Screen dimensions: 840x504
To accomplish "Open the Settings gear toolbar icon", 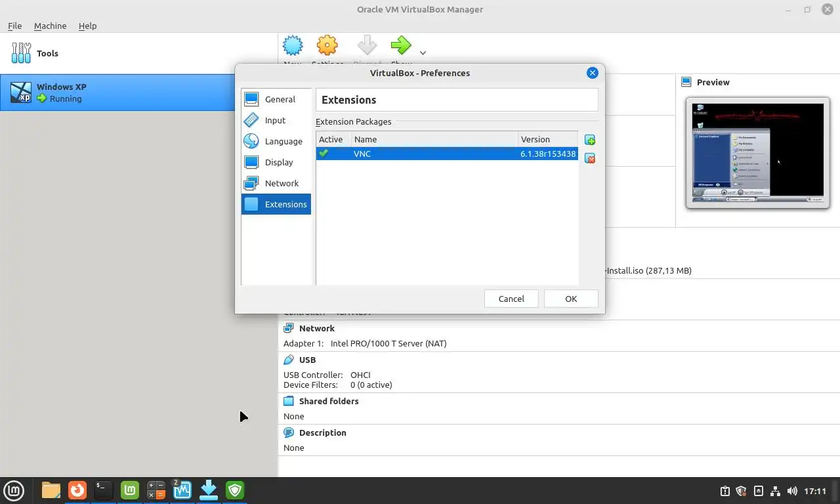I will pos(327,45).
